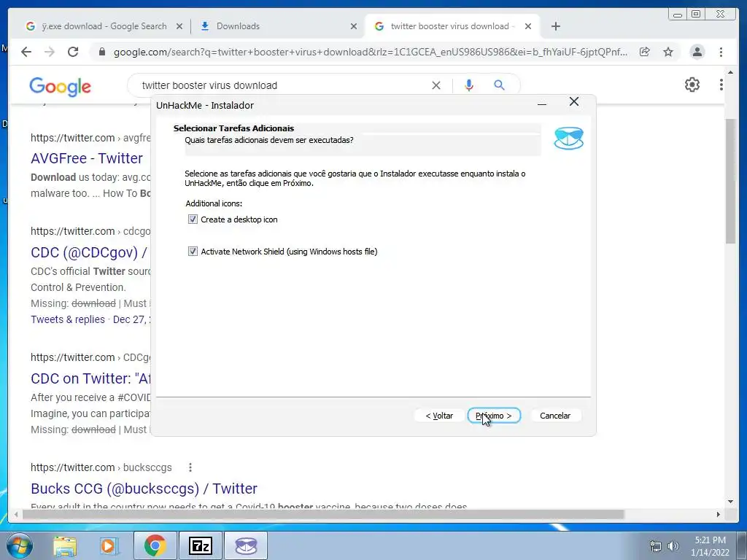Open Chrome profile menu

point(697,52)
